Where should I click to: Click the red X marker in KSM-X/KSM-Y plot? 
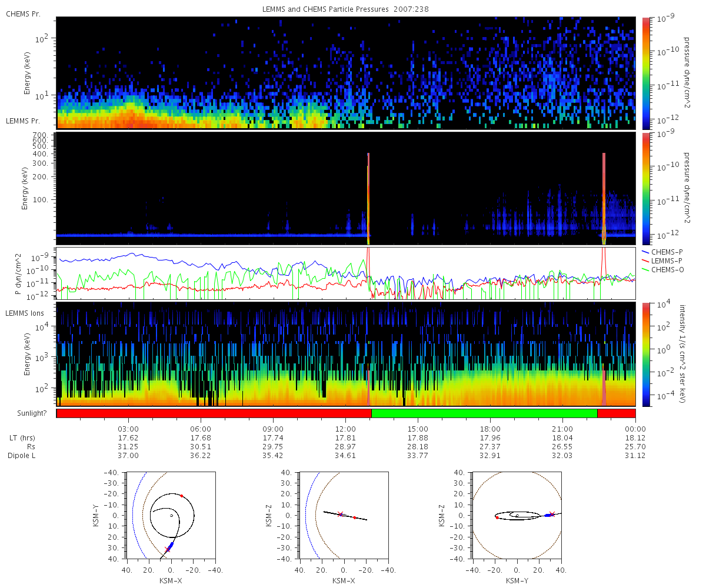(167, 550)
